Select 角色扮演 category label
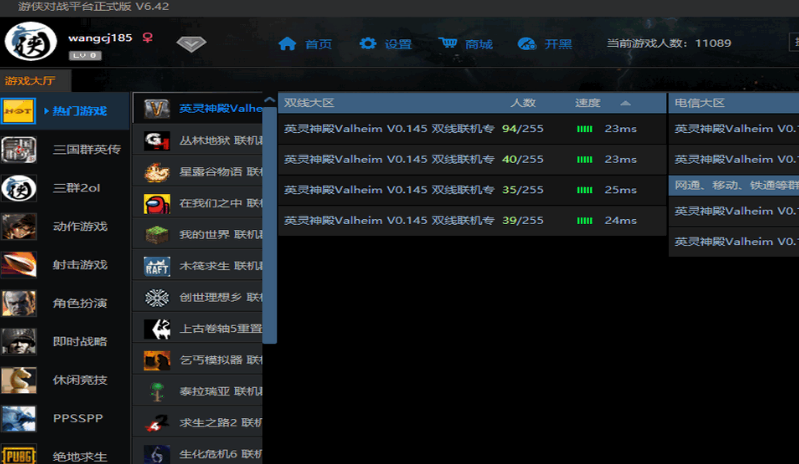The height and width of the screenshot is (464, 799). point(80,303)
